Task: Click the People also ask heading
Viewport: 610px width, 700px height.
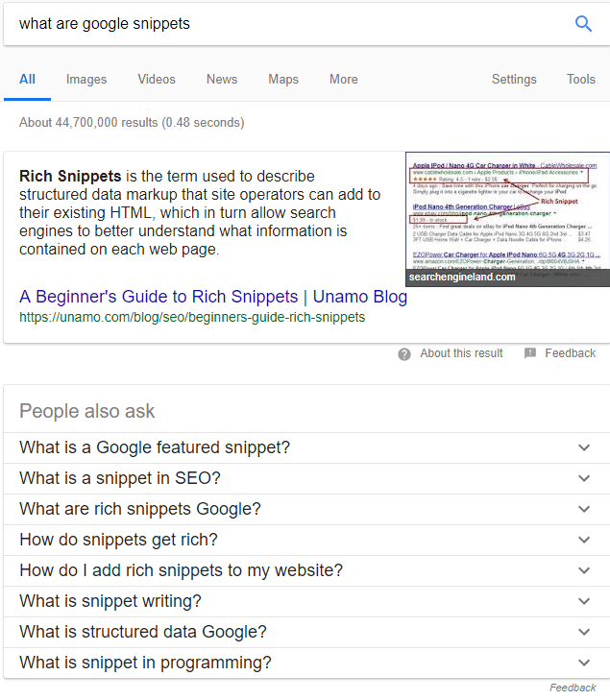Action: click(x=87, y=411)
